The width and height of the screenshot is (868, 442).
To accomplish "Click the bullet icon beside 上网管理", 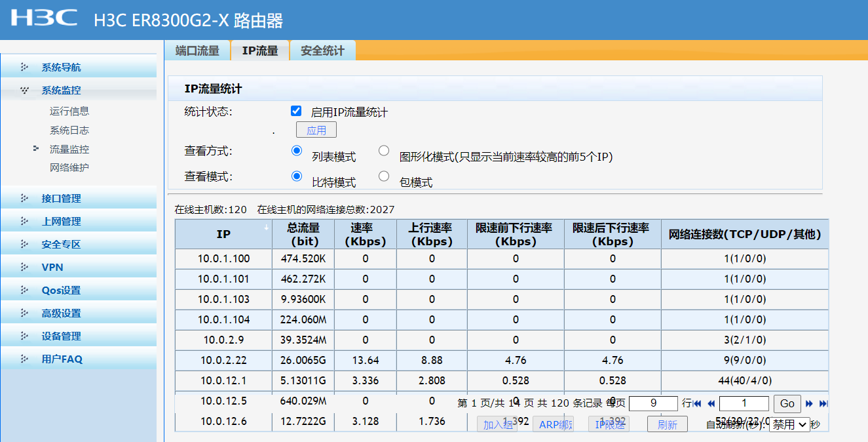I will point(24,221).
